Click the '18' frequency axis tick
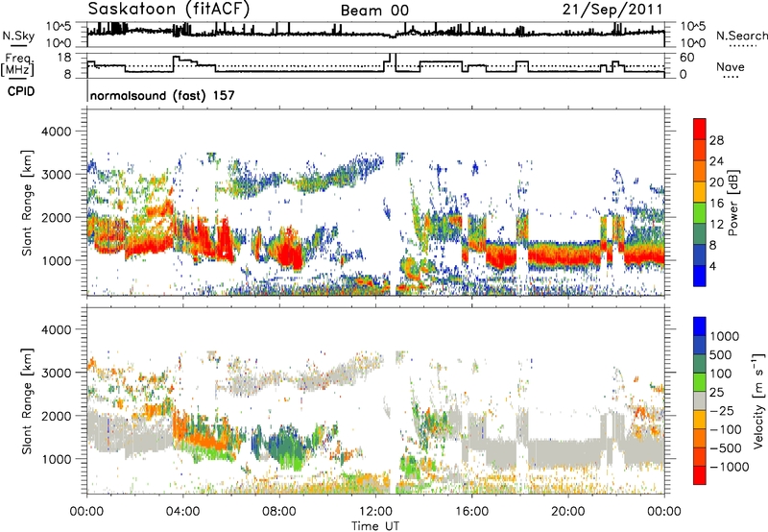This screenshot has width=768, height=532. (x=64, y=57)
